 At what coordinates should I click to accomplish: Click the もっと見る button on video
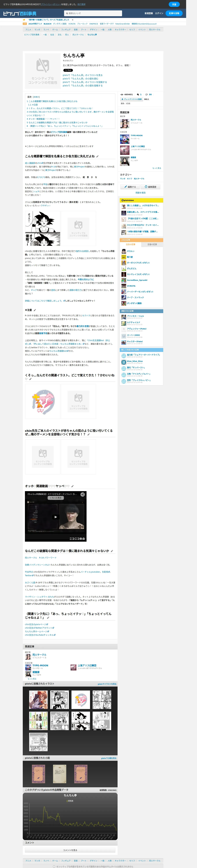pyautogui.click(x=56, y=498)
